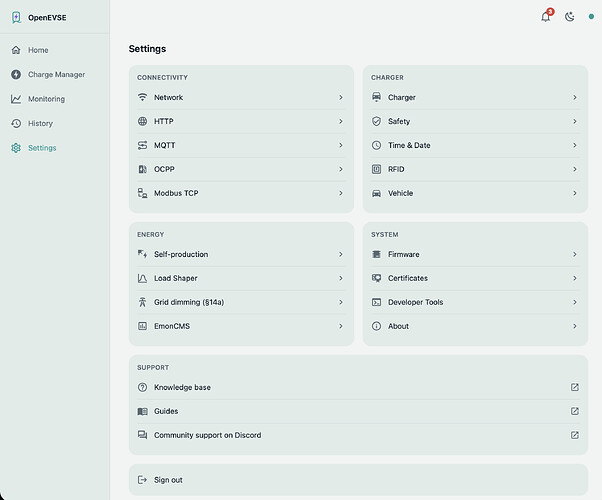Click the Time & Date clock icon

[x=377, y=145]
